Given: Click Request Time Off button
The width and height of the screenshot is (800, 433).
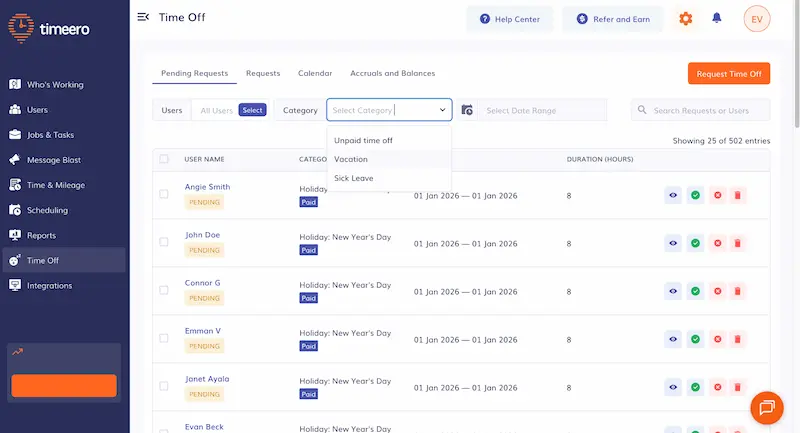Looking at the screenshot, I should click(x=729, y=73).
